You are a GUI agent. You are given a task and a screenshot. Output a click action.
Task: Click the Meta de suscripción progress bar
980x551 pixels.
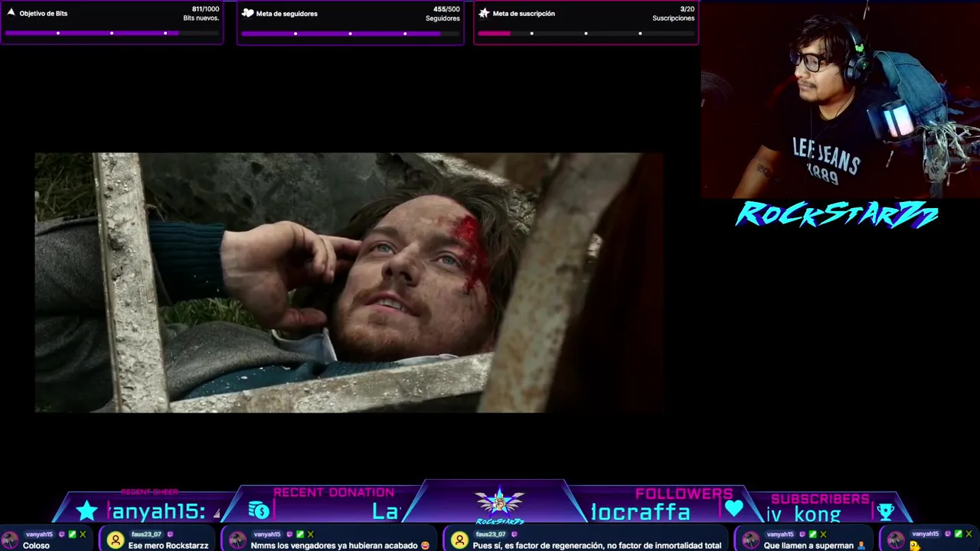586,33
